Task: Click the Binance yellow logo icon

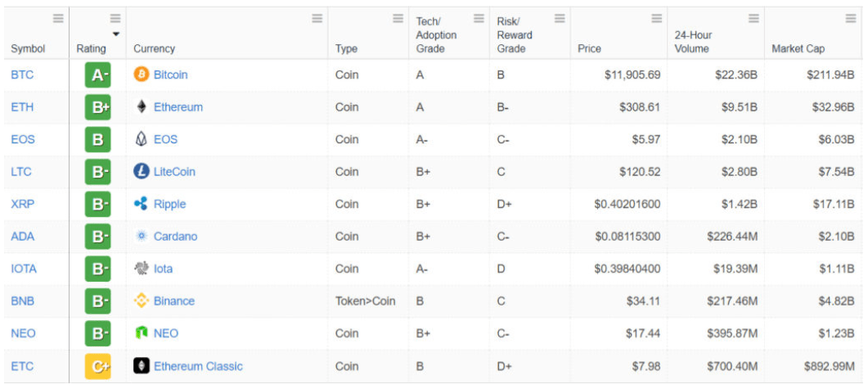Action: pos(142,301)
